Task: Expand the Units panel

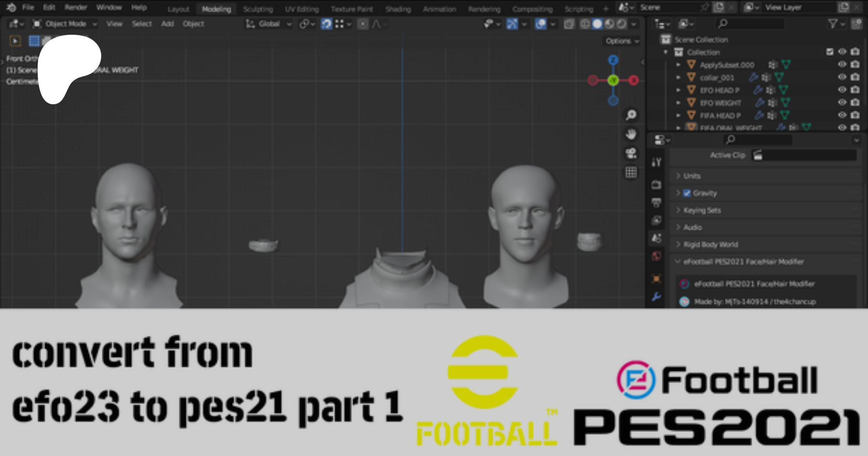Action: click(765, 176)
